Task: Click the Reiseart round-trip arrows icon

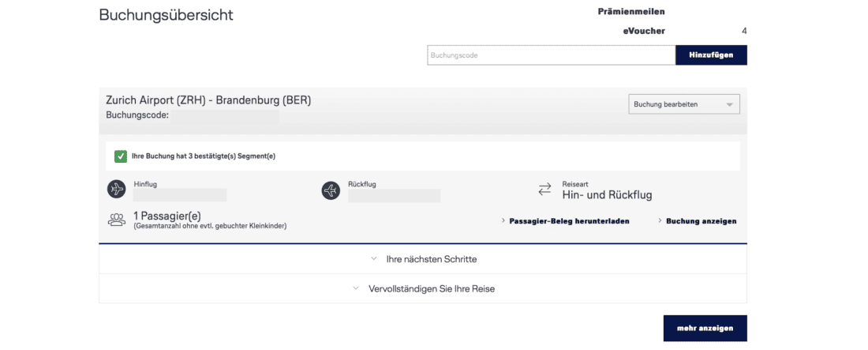Action: tap(544, 190)
